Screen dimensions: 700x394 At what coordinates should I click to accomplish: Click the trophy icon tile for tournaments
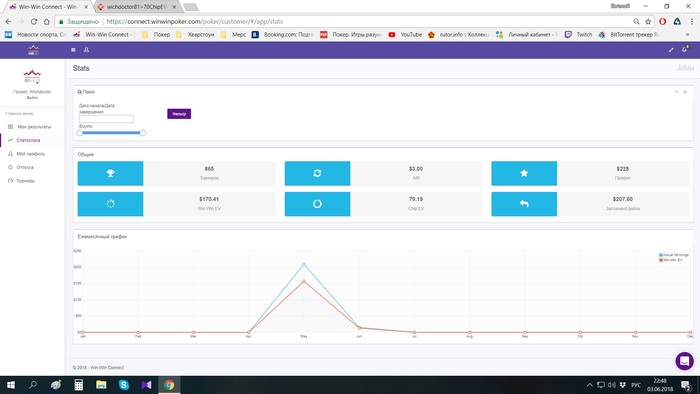coord(110,173)
